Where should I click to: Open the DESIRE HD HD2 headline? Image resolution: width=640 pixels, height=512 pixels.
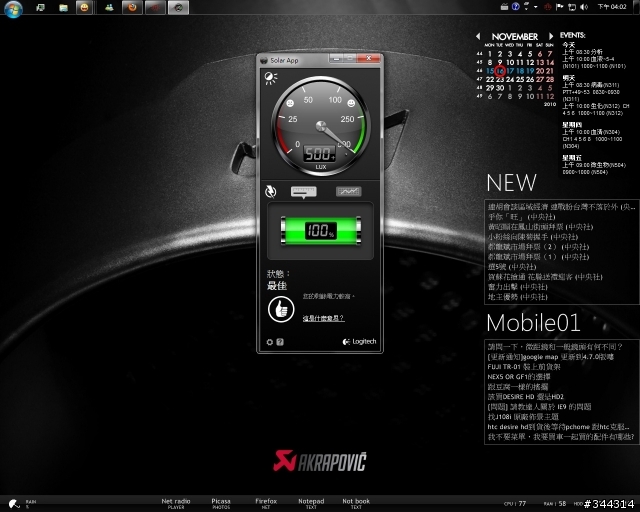click(x=525, y=396)
